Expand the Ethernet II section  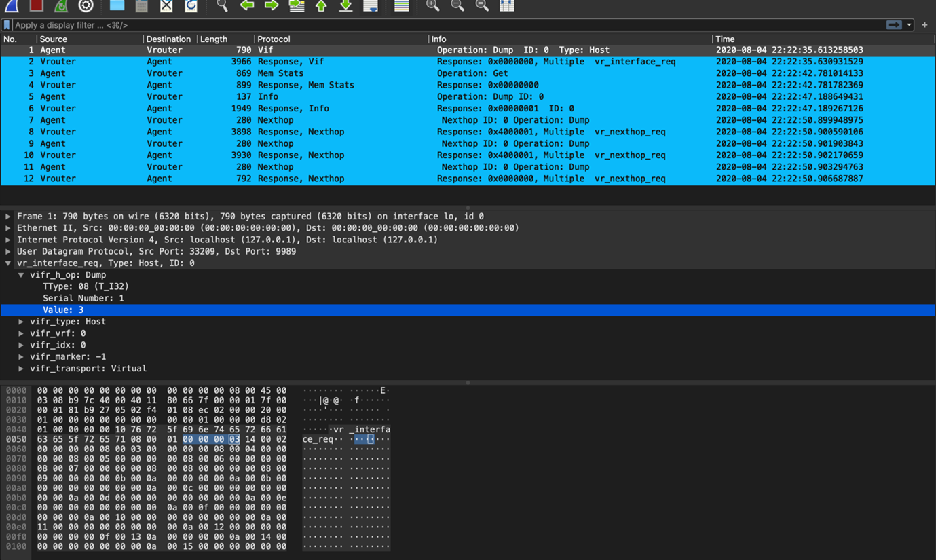click(8, 228)
